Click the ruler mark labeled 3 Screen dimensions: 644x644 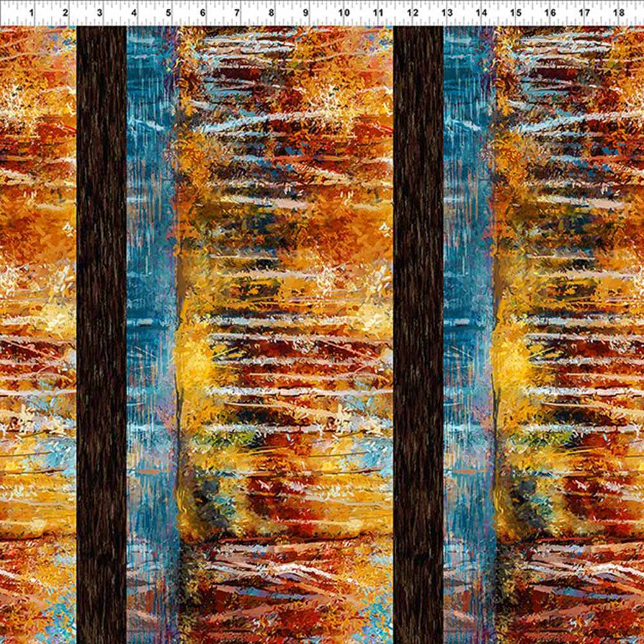[99, 12]
